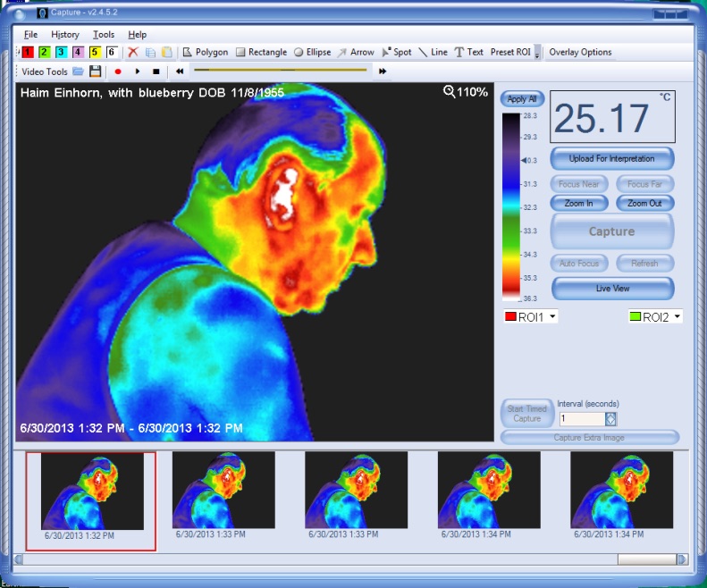
Task: Select the Ellipse ROI tool
Action: (x=313, y=53)
